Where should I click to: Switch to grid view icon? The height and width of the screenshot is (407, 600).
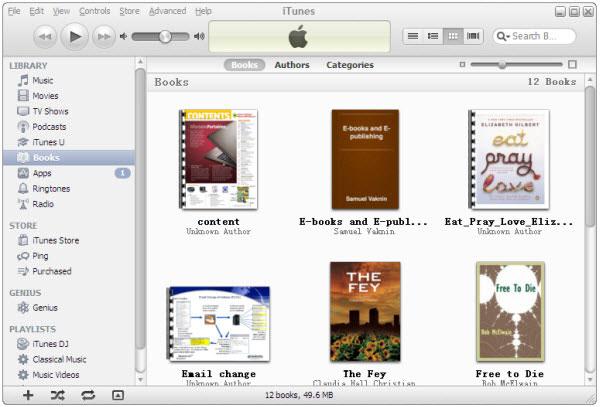(453, 36)
